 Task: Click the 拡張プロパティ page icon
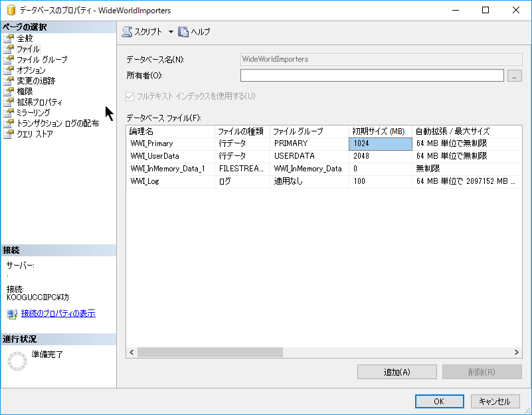tap(9, 102)
